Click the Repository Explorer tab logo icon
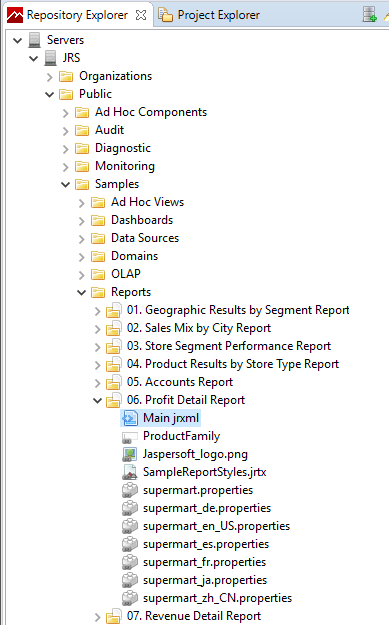Viewport: 389px width, 625px height. coord(15,15)
